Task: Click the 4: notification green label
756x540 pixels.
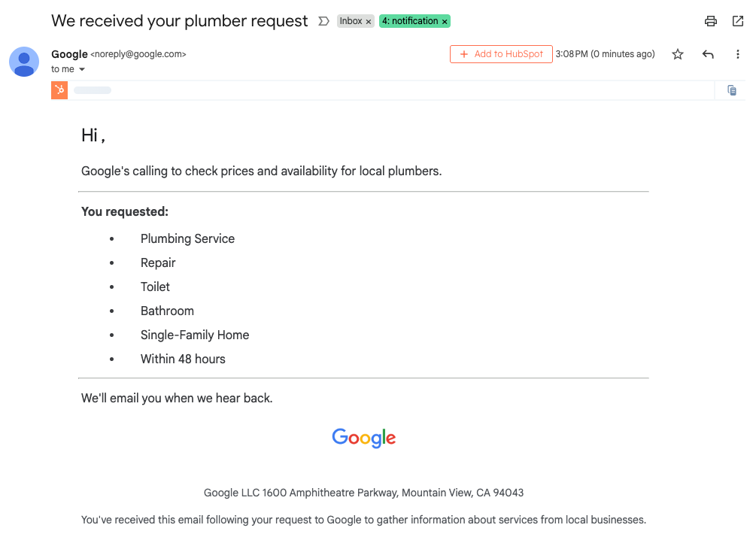Action: tap(410, 21)
